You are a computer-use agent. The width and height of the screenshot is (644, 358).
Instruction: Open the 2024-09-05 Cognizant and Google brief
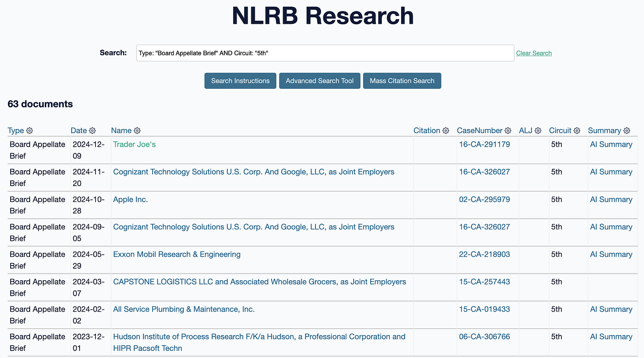(x=254, y=227)
